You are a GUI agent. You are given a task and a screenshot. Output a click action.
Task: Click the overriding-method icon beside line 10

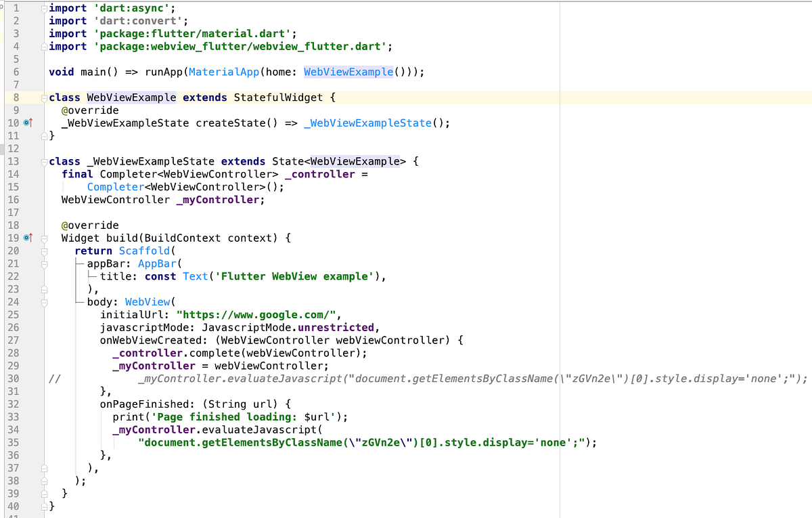tap(28, 123)
